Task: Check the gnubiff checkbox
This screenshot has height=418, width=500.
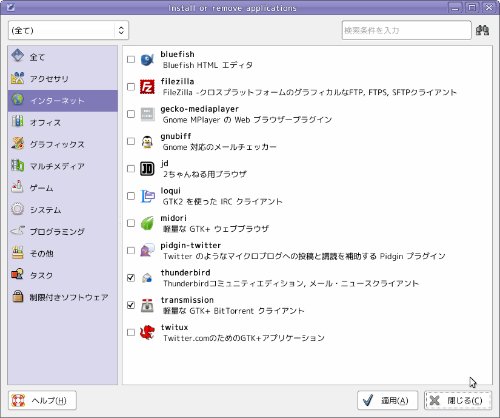Action: 131,141
